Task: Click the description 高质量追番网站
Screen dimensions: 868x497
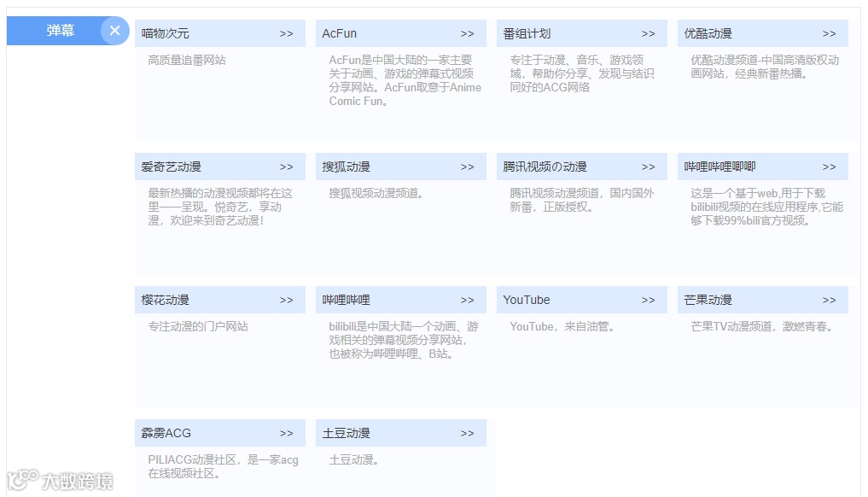Action: [x=187, y=60]
